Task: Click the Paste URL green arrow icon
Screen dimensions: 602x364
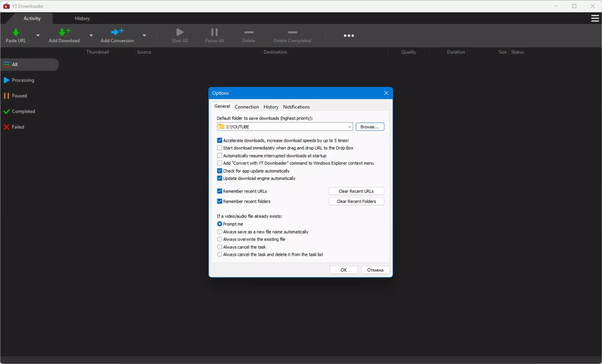Action: (x=16, y=32)
